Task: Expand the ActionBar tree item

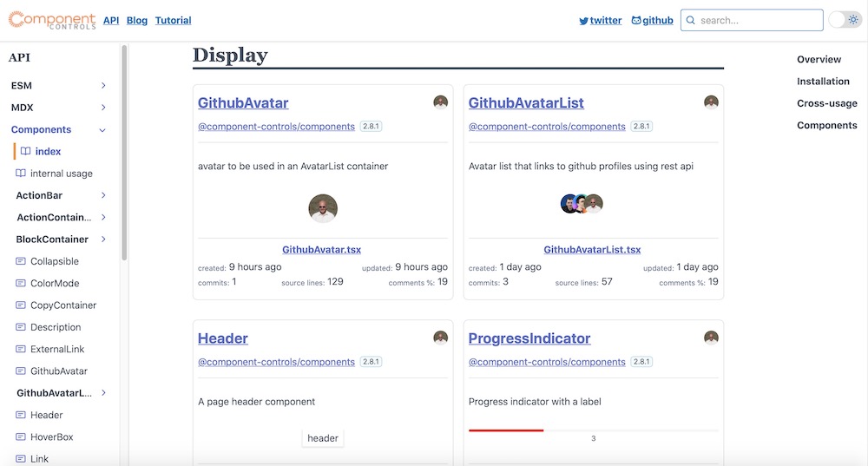Action: [x=103, y=195]
